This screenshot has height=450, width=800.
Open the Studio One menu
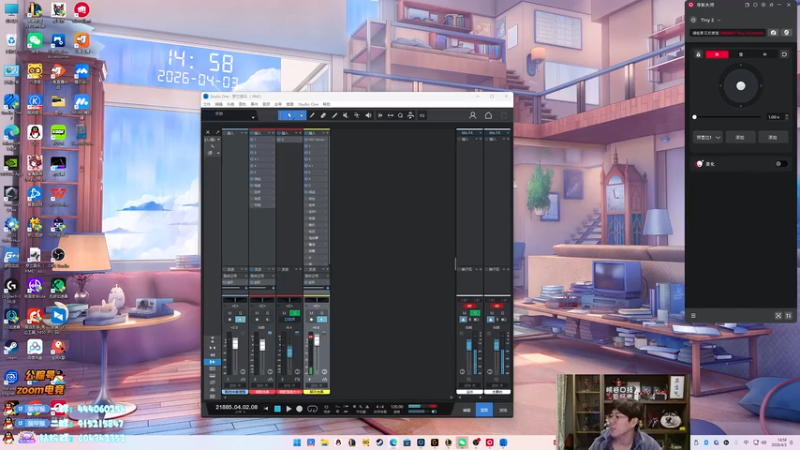pyautogui.click(x=308, y=104)
